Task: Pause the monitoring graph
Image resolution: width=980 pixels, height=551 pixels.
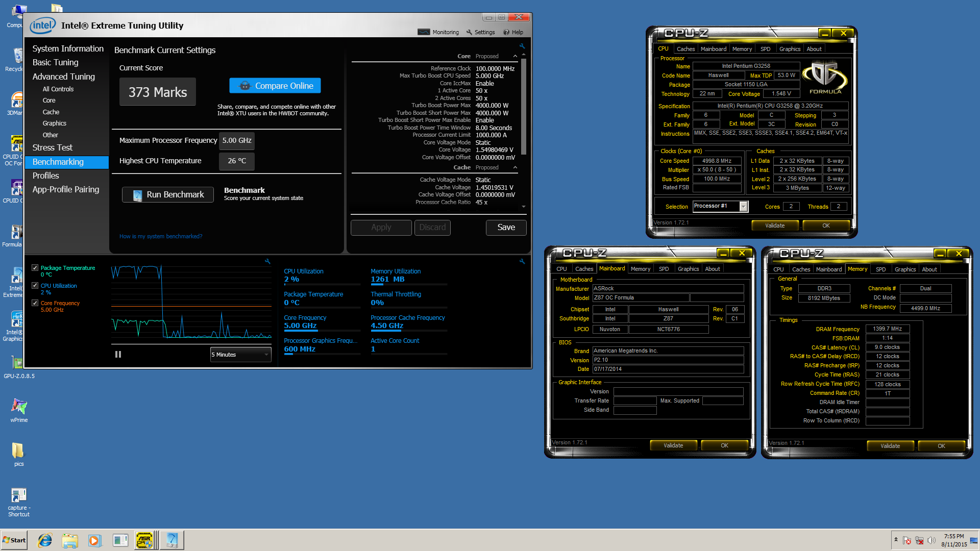Action: click(118, 354)
